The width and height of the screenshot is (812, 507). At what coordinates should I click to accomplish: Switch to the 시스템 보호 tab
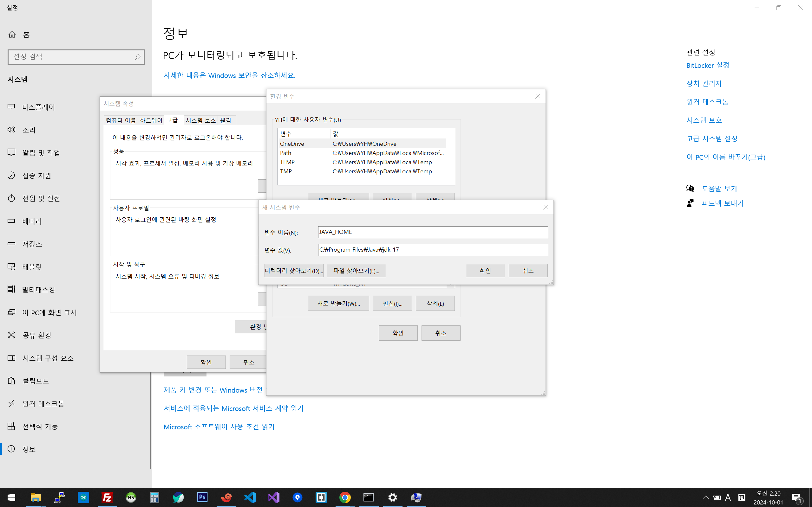[x=201, y=120]
